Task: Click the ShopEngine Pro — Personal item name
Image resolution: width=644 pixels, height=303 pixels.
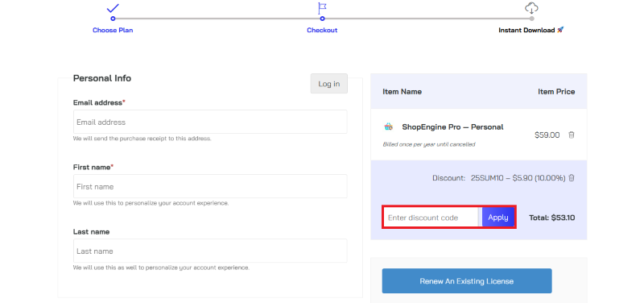Action: click(452, 127)
